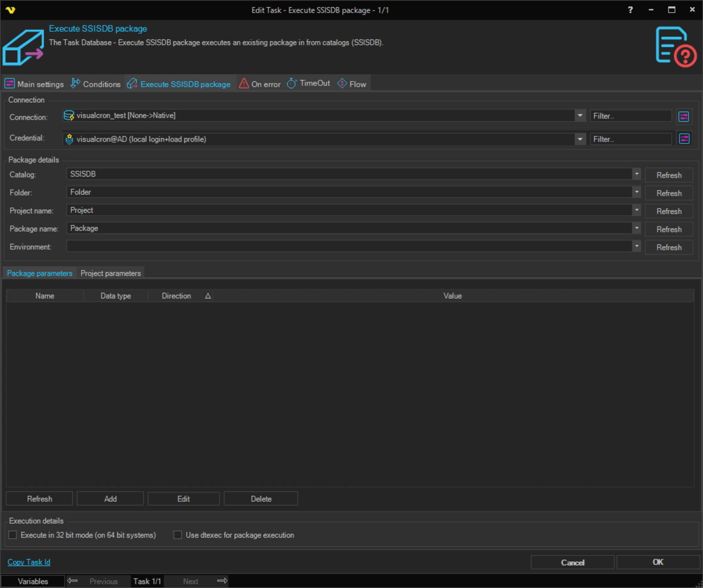Click the Add parameter button
This screenshot has height=588, width=703.
[111, 499]
